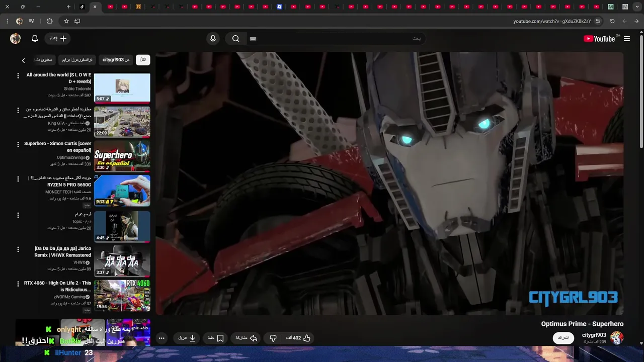Screen dimensions: 644x362
Task: Open YouTube notifications bell
Action: pos(35,39)
